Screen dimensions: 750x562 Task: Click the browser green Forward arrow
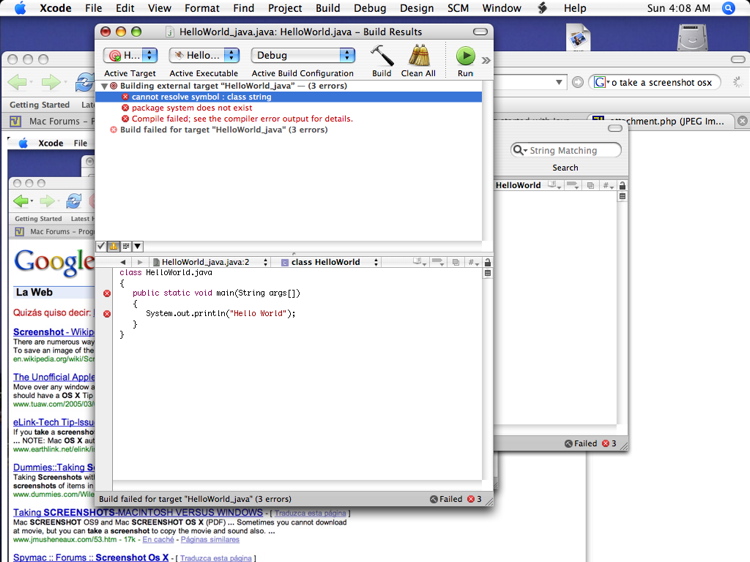52,82
